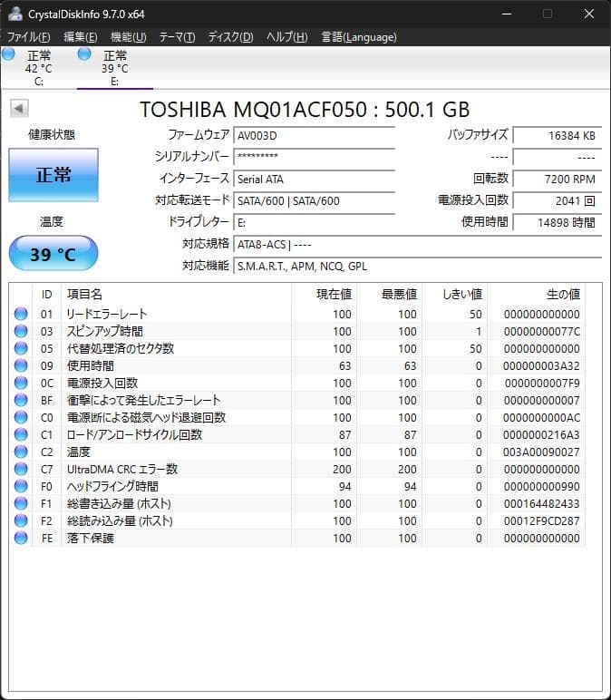Click the drive title TOSHIBA MQ01ACF050 : 500.1 GB
The image size is (611, 700).
(305, 110)
